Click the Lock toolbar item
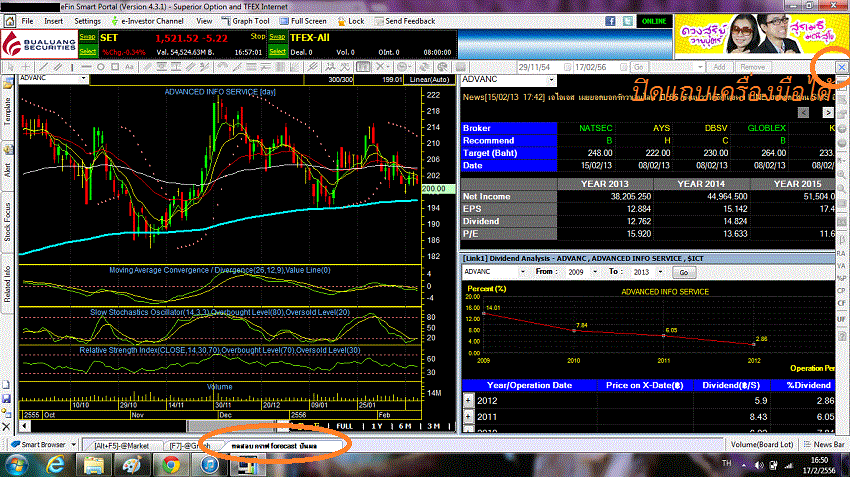The image size is (850, 477). (x=351, y=21)
